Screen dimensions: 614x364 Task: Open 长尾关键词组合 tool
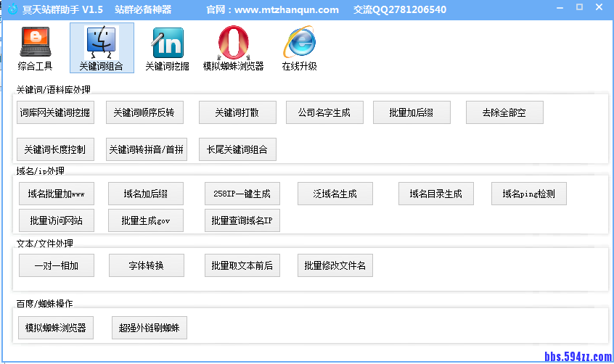tap(237, 149)
